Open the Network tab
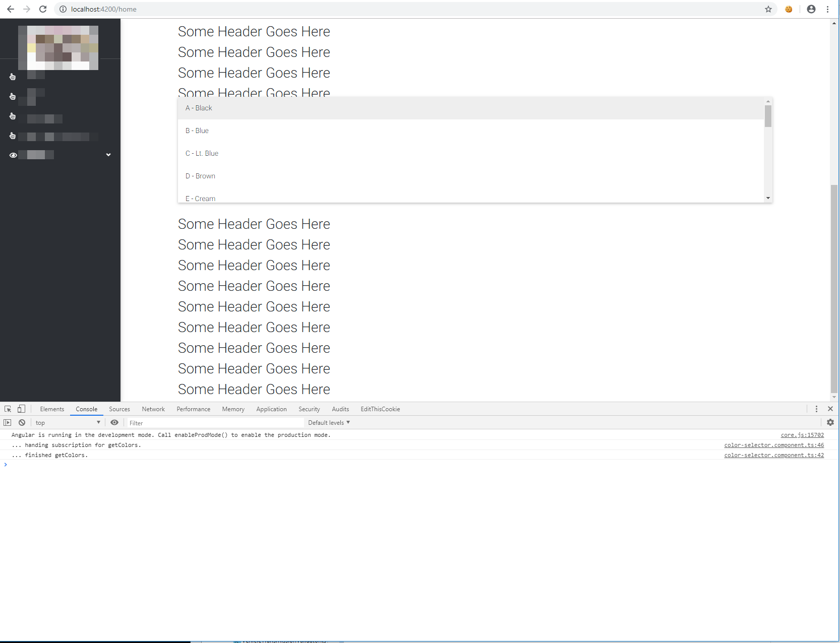The width and height of the screenshot is (840, 643). (x=153, y=409)
